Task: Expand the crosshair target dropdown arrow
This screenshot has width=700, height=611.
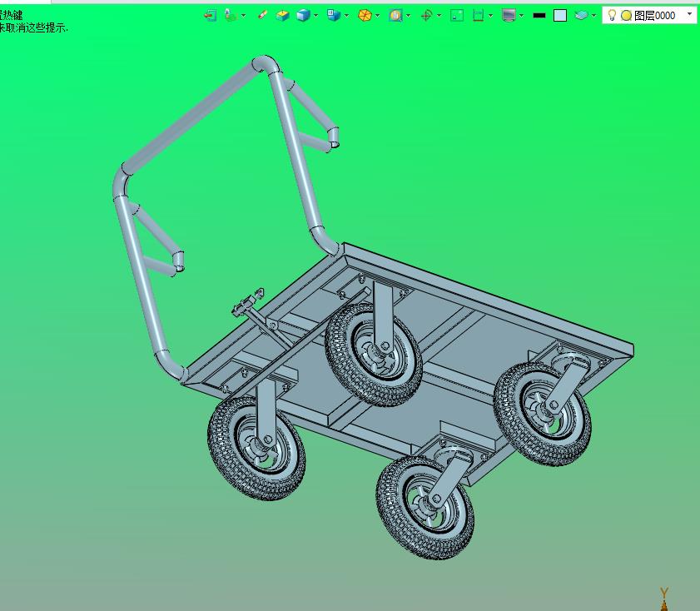Action: coord(439,16)
